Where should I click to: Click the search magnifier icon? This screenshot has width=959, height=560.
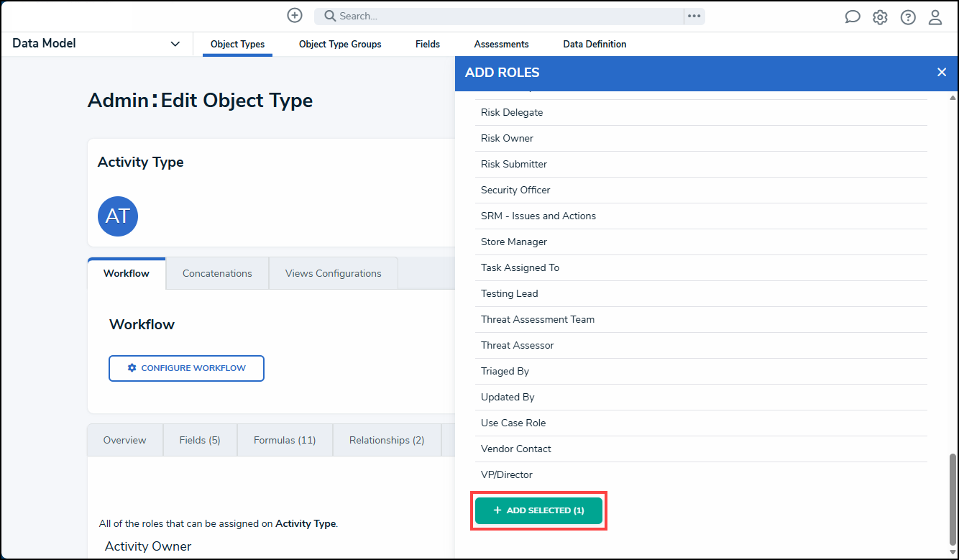[330, 16]
